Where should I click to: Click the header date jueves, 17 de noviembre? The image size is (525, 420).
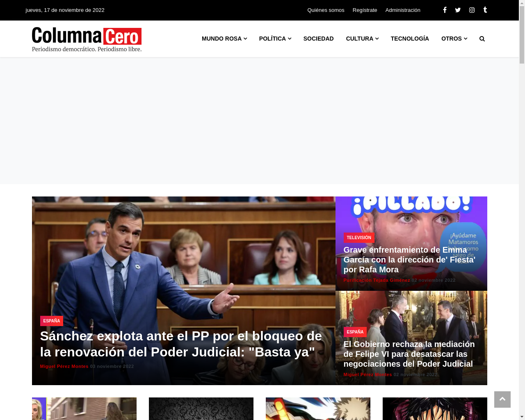(65, 10)
